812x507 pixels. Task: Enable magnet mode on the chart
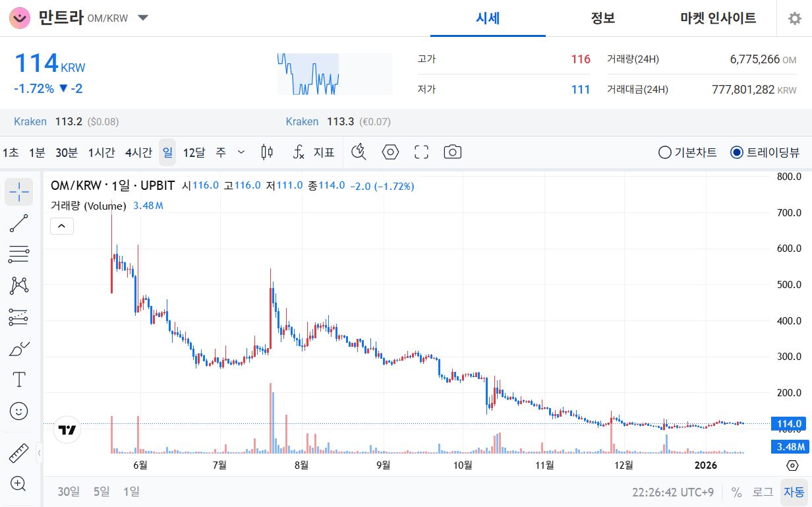coord(359,152)
